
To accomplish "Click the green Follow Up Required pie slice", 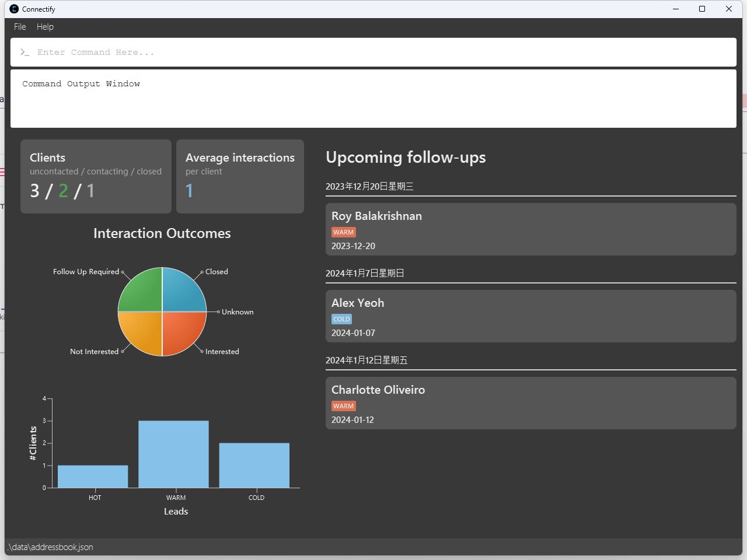I will 145,294.
